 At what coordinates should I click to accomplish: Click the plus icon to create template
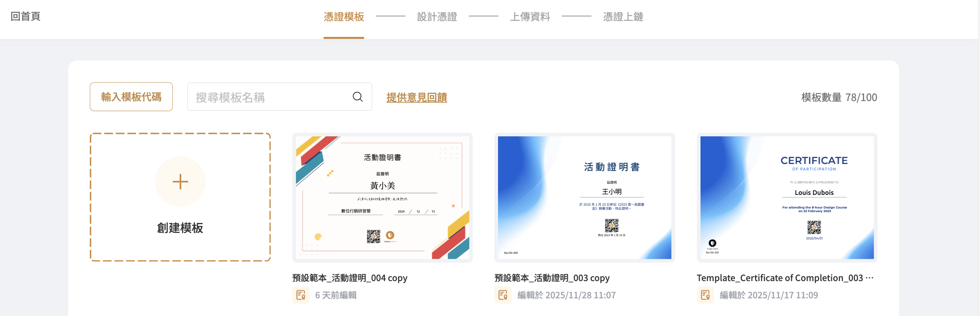pos(180,182)
